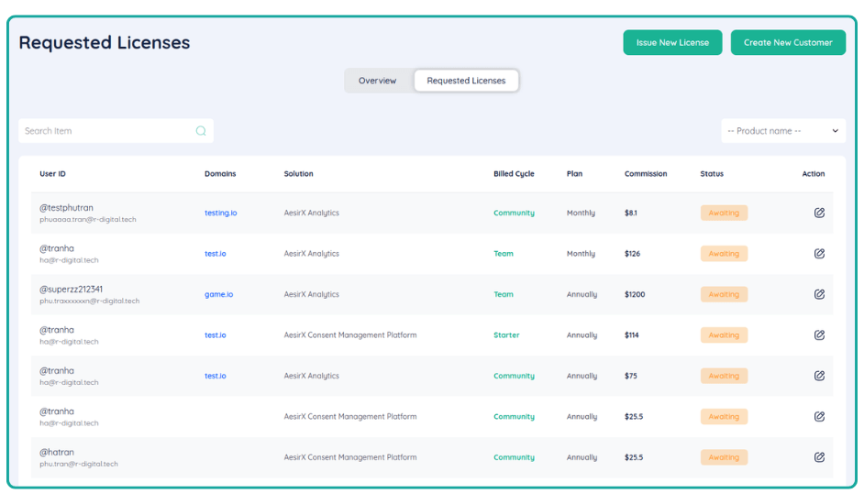The image size is (864, 504).
Task: Edit the $75 Community license request
Action: 819,376
